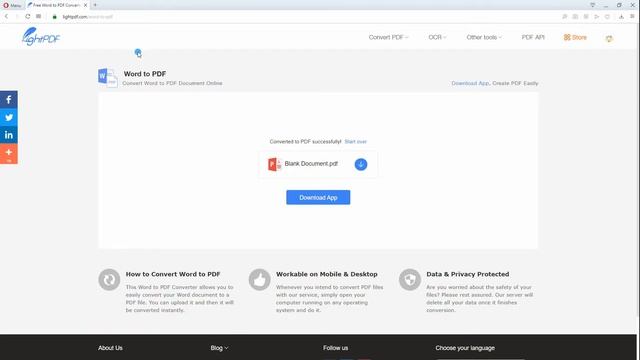The image size is (640, 360).
Task: Click the user account icon beside Store
Action: tap(609, 38)
